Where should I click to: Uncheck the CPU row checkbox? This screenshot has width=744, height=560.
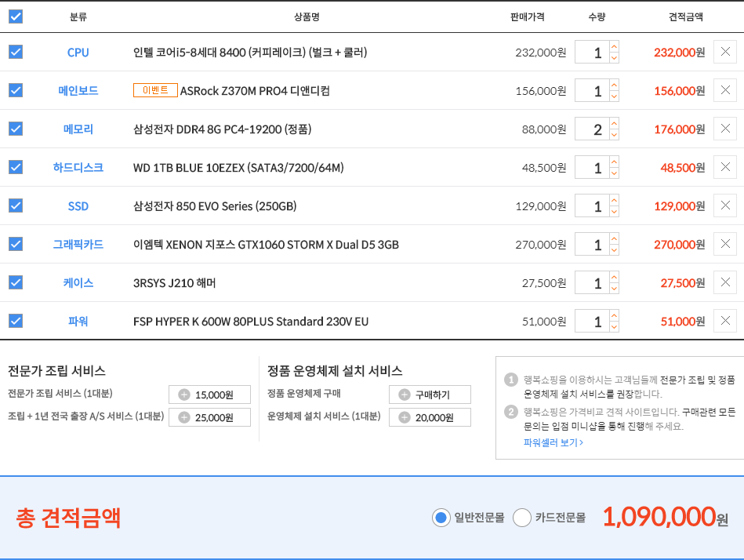click(16, 52)
